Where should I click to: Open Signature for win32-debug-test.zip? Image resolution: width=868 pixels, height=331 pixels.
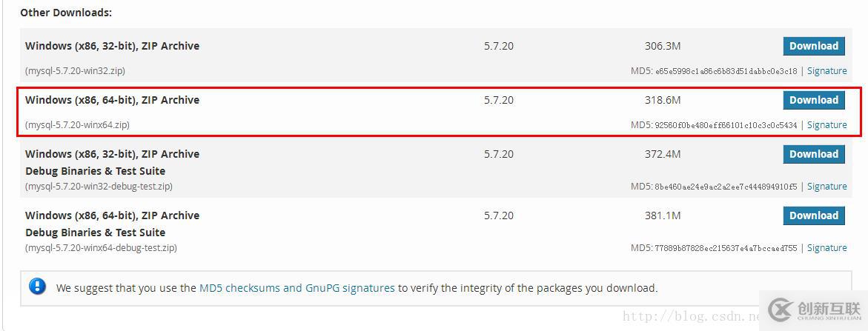[x=826, y=186]
